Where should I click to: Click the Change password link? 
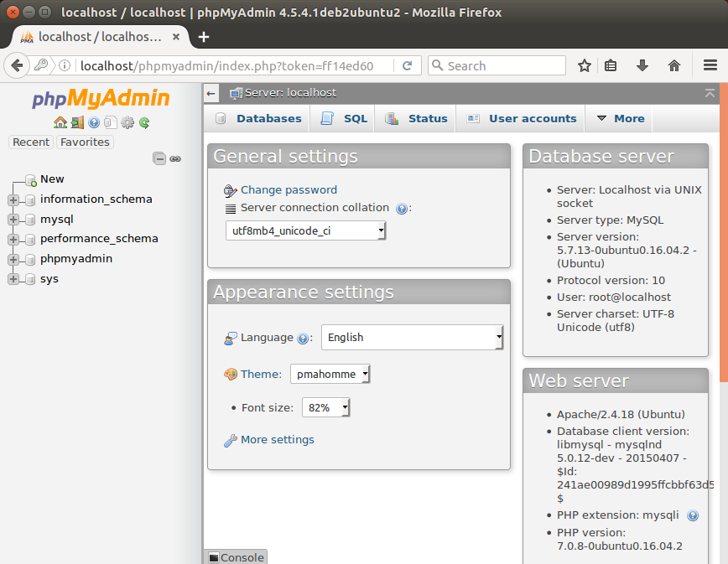pyautogui.click(x=289, y=189)
